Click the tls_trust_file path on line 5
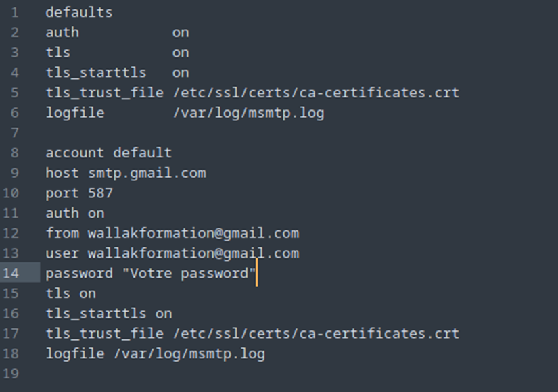 pyautogui.click(x=316, y=93)
